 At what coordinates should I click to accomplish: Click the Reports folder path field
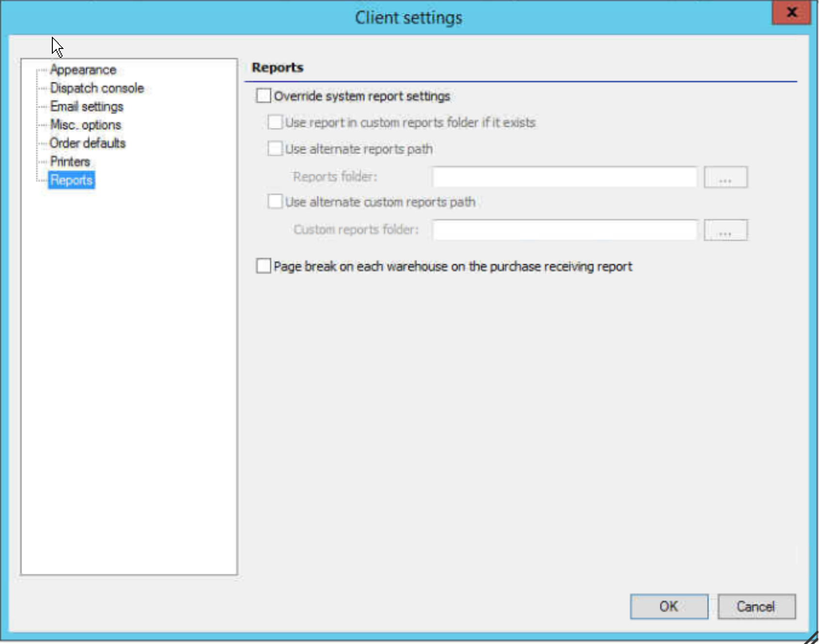pyautogui.click(x=565, y=177)
